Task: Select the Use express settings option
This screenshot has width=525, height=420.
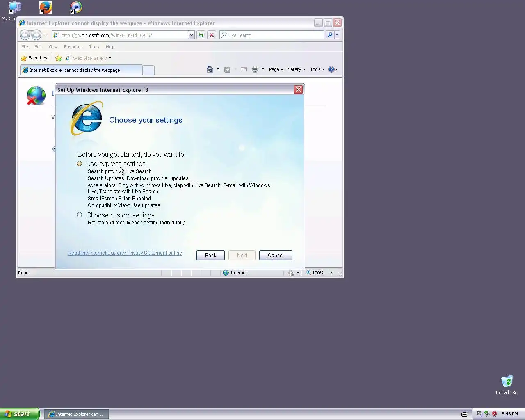Action: [80, 164]
